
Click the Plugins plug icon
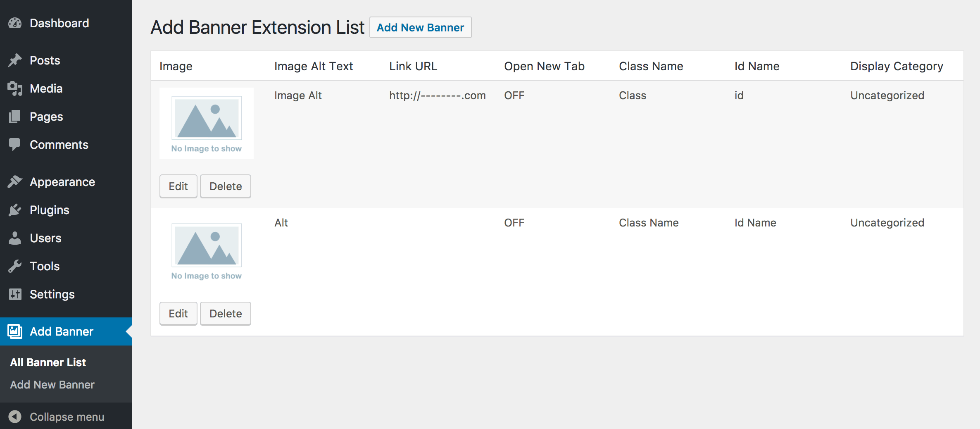[x=15, y=210]
